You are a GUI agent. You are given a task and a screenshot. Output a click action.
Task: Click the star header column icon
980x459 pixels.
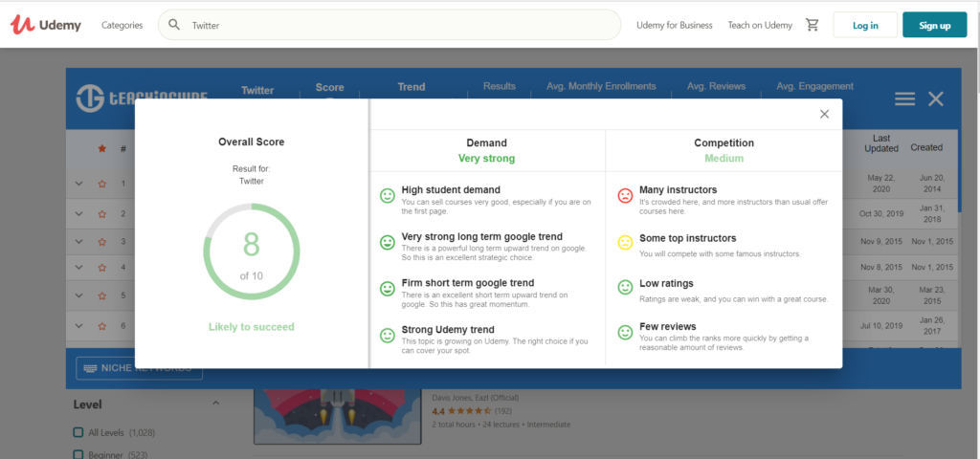(x=101, y=148)
